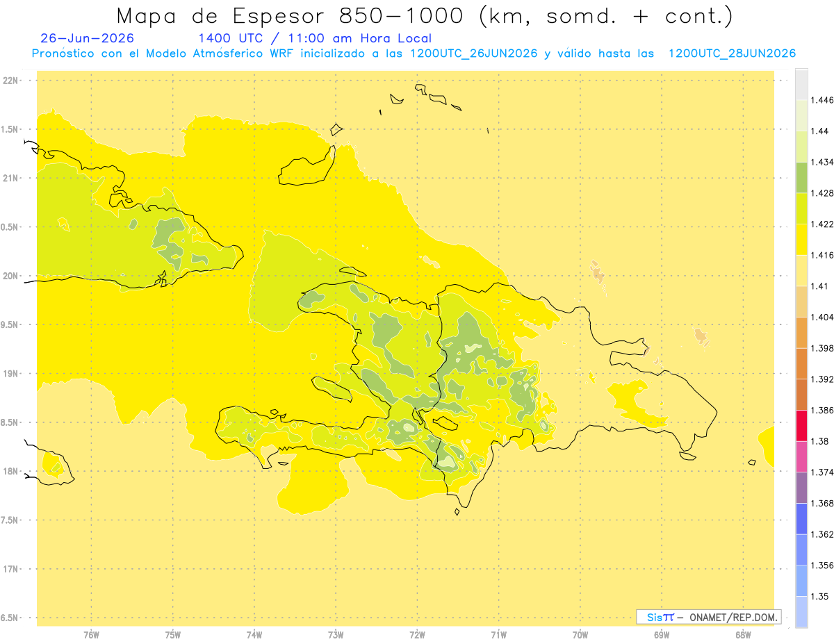Click the legend value 1.35
The height and width of the screenshot is (644, 834).
click(821, 596)
